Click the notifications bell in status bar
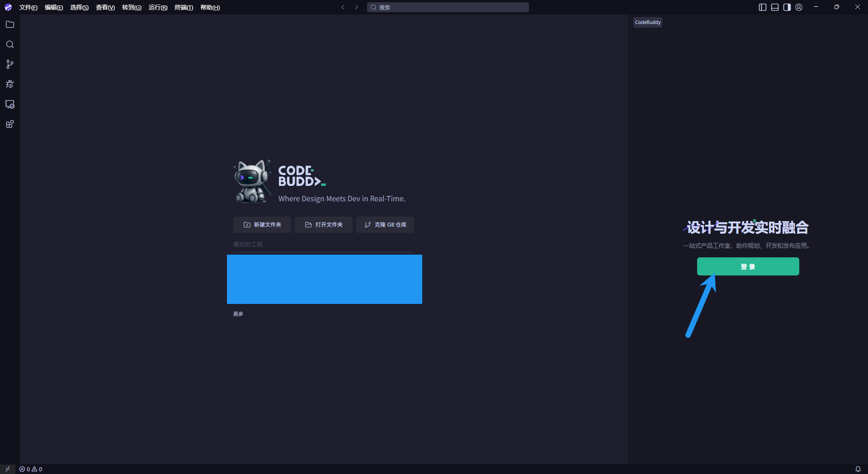Screen dimensions: 868x474 [858, 469]
